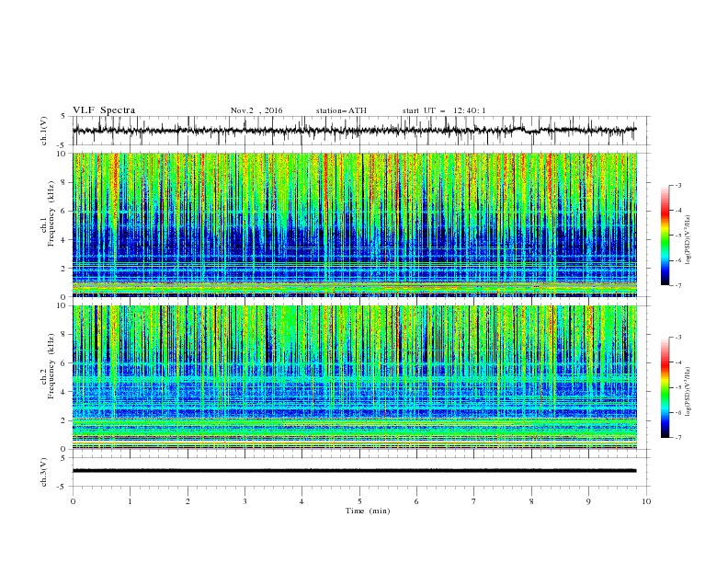Click time axis tick label "3"
The height and width of the screenshot is (563, 728).
click(245, 501)
